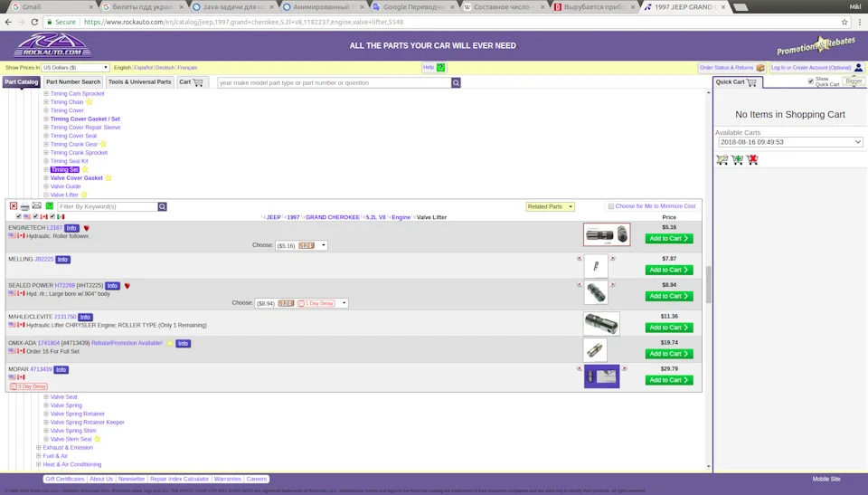
Task: Show previous image for SEALED POWER lifter
Action: click(580, 284)
